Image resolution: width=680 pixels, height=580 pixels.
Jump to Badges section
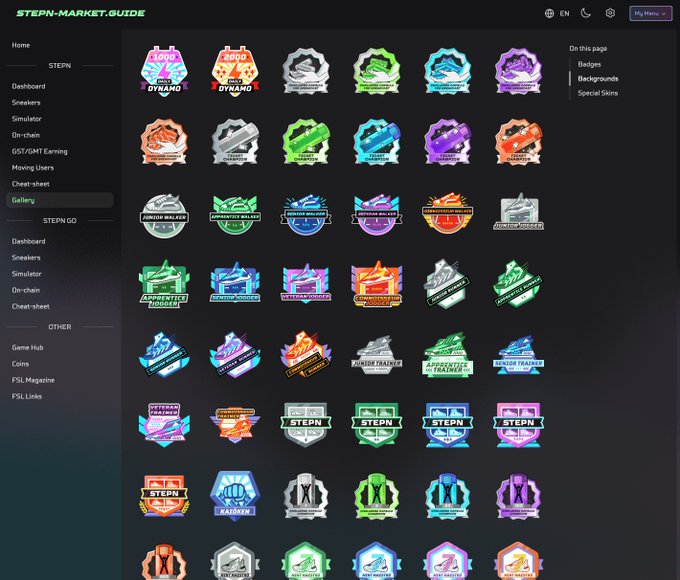[589, 64]
